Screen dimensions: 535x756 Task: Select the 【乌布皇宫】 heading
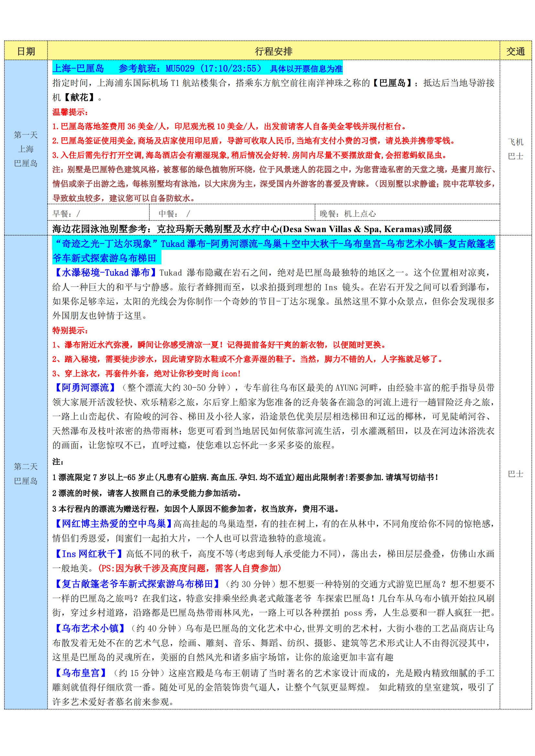(x=80, y=673)
